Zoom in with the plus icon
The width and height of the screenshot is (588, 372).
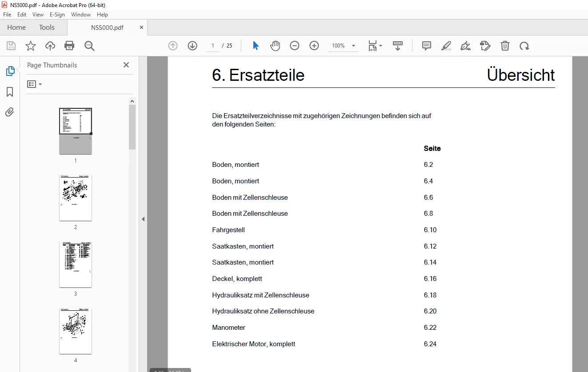(x=314, y=46)
